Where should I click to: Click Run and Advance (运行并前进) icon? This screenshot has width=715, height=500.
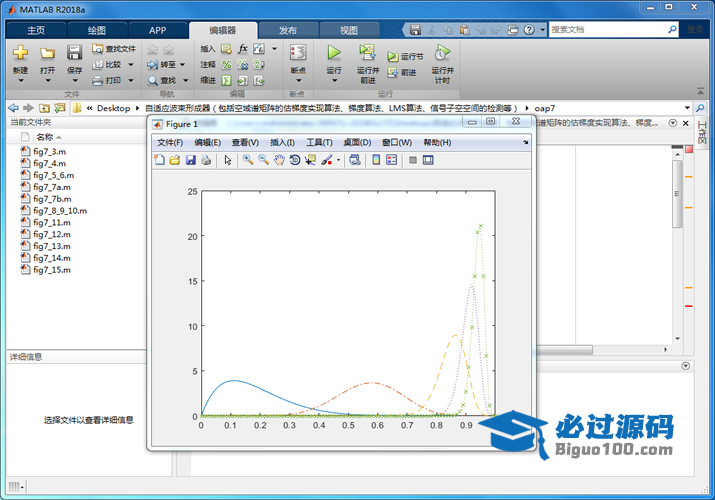tap(368, 53)
